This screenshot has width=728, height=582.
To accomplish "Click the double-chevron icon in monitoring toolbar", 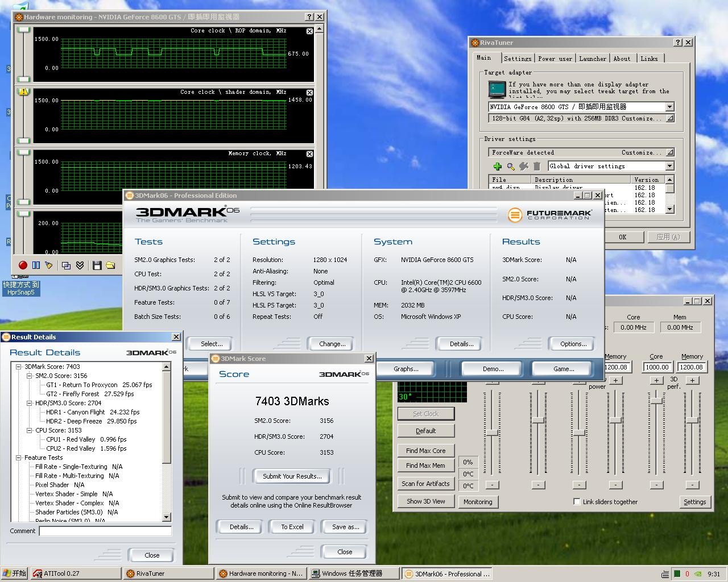I will pos(80,265).
